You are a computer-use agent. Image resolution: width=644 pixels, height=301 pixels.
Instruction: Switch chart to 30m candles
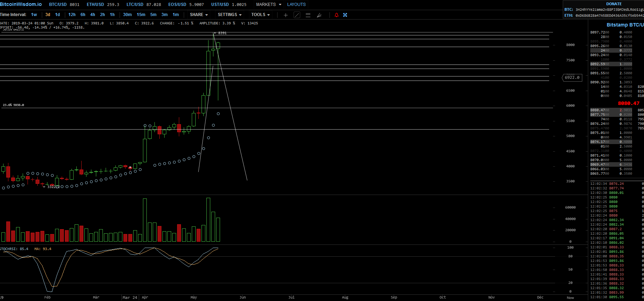pyautogui.click(x=127, y=15)
